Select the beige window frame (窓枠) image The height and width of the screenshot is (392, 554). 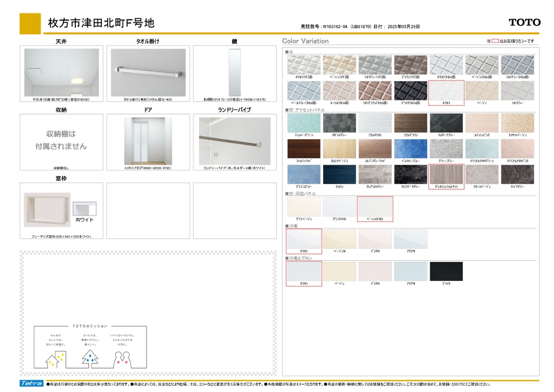pyautogui.click(x=47, y=209)
